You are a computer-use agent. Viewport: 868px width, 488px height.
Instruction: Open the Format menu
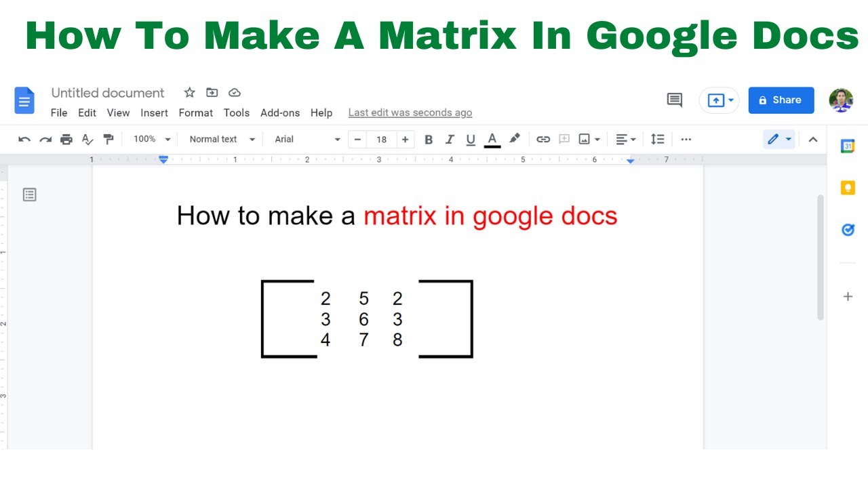point(196,113)
